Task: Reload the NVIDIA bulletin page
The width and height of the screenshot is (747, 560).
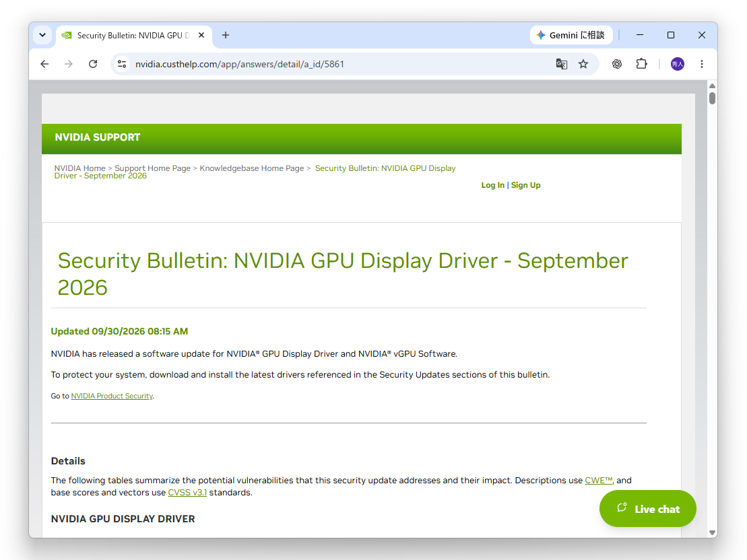Action: coord(93,64)
